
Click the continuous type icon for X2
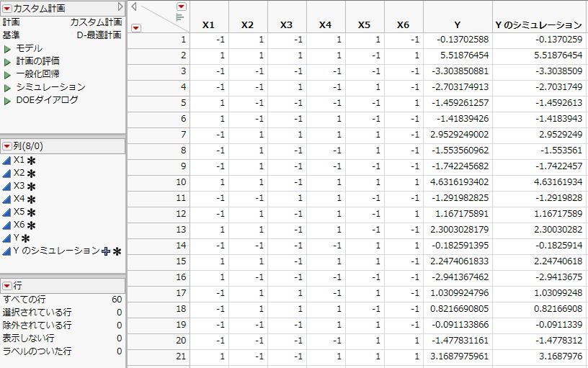click(6, 174)
